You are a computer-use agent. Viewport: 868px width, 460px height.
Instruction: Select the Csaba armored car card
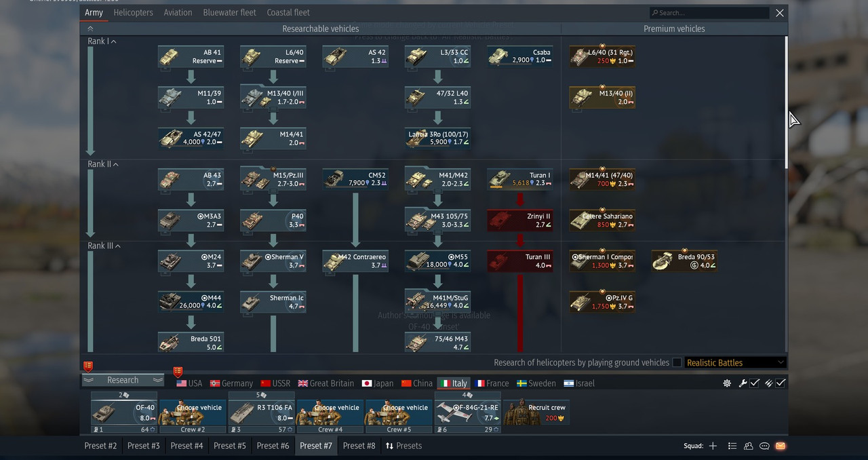pos(520,56)
